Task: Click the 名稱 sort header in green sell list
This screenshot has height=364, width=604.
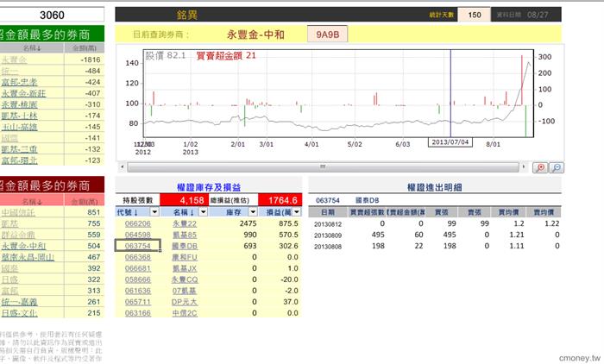Action: 32,47
